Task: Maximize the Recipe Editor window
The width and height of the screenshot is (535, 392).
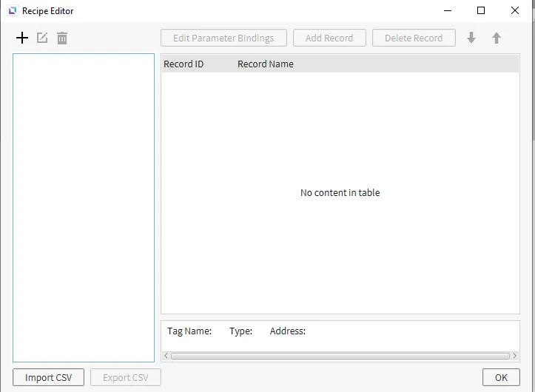Action: pos(481,11)
